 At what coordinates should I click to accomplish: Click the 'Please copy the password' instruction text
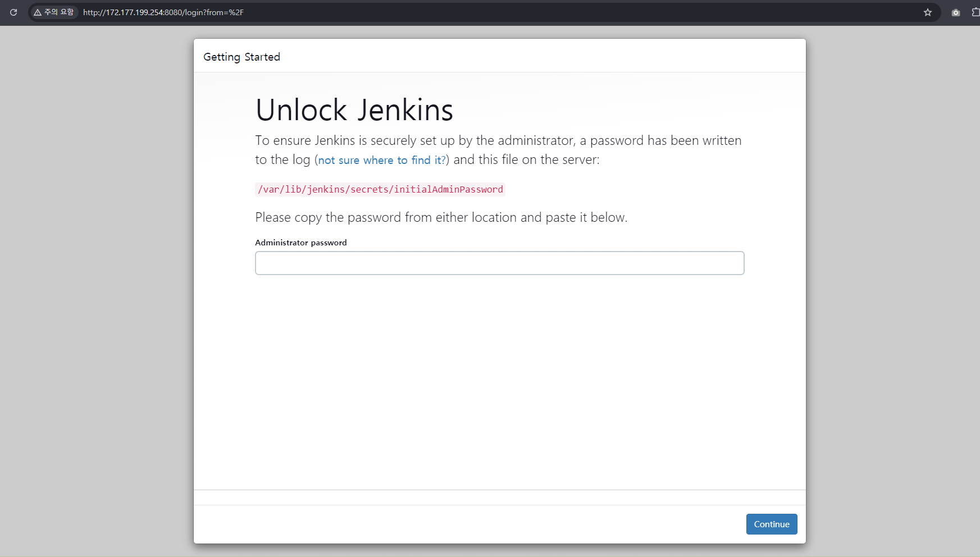pos(441,217)
